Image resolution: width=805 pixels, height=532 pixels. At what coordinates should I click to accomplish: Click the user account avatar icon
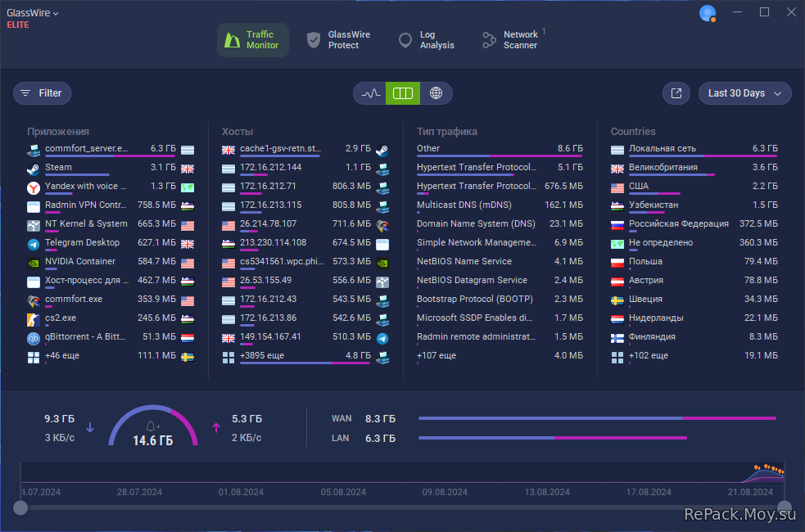click(x=708, y=13)
